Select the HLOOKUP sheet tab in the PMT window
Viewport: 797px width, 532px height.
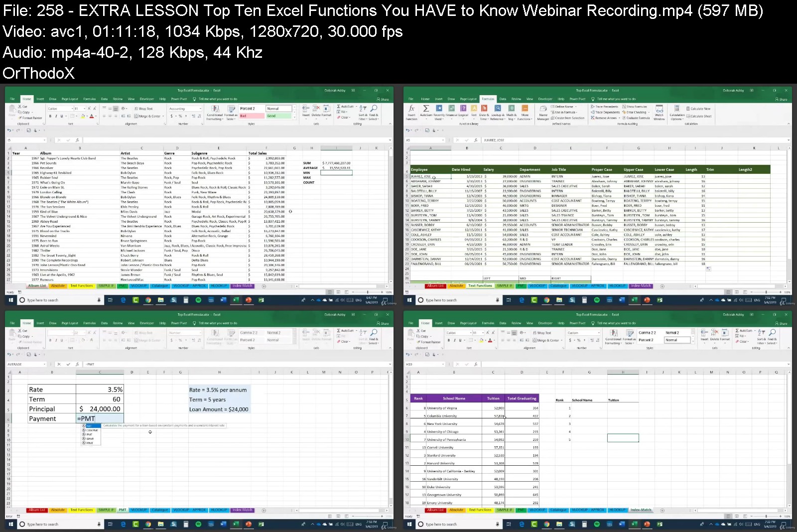(x=219, y=510)
